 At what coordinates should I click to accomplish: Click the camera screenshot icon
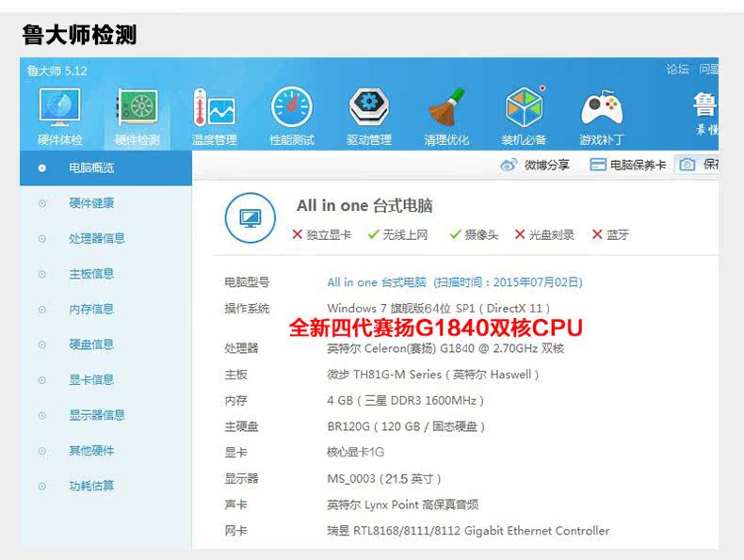[x=687, y=165]
